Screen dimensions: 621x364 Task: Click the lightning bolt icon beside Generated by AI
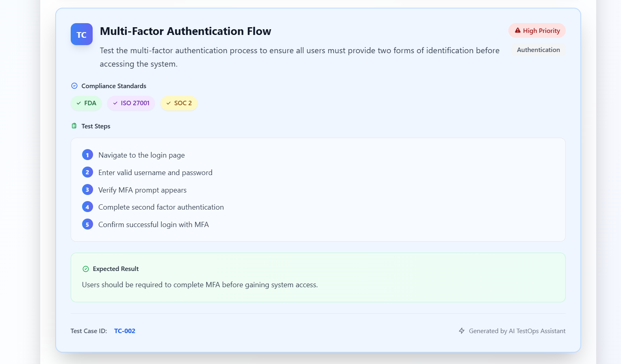pyautogui.click(x=462, y=331)
